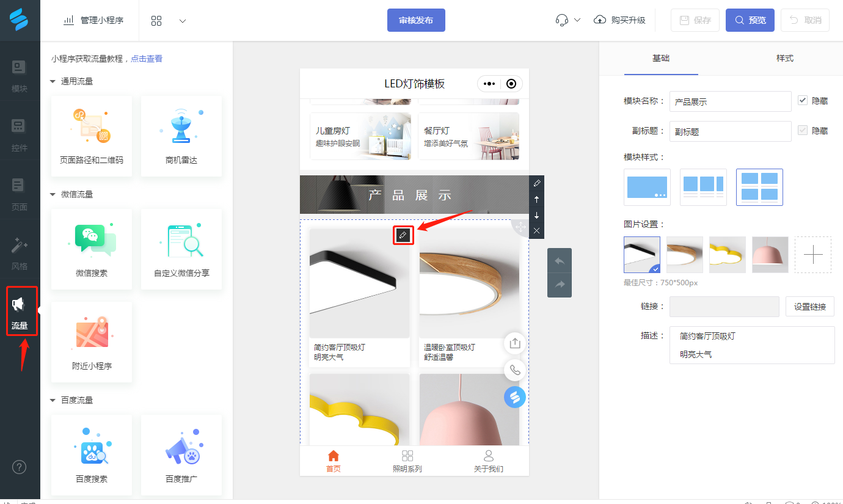Click the move-up arrow on module toolbar

click(x=536, y=199)
